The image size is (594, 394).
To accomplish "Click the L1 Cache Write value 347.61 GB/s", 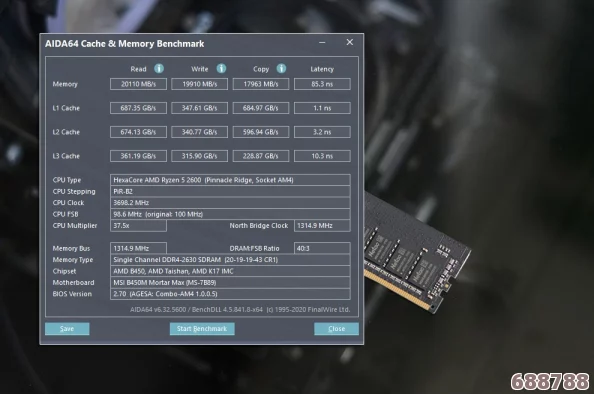I will click(200, 108).
